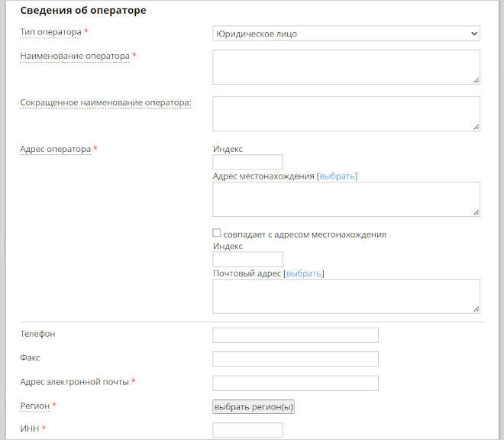504x440 pixels.
Task: Click the Адрес электронной почты input field
Action: [x=296, y=383]
